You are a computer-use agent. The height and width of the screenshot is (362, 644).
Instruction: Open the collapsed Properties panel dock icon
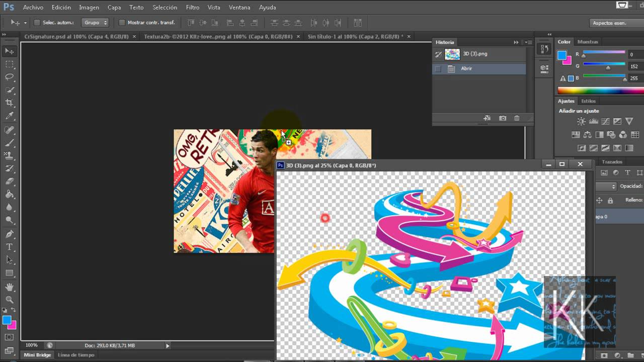544,68
